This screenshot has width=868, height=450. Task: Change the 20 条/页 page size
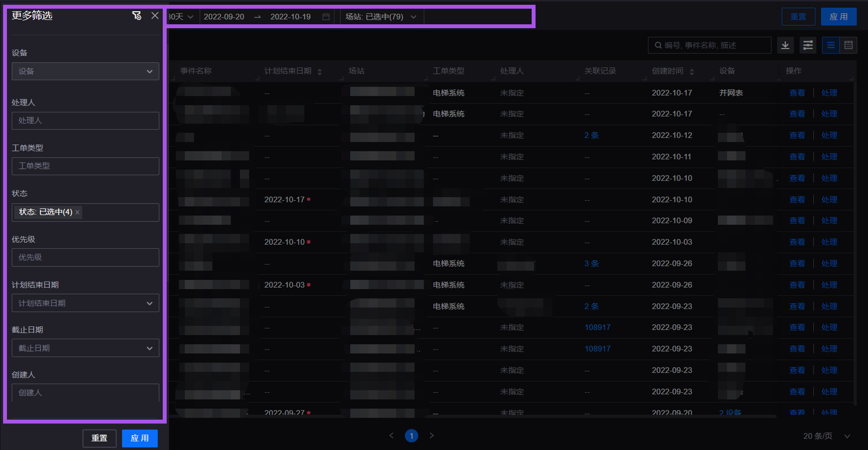point(826,436)
